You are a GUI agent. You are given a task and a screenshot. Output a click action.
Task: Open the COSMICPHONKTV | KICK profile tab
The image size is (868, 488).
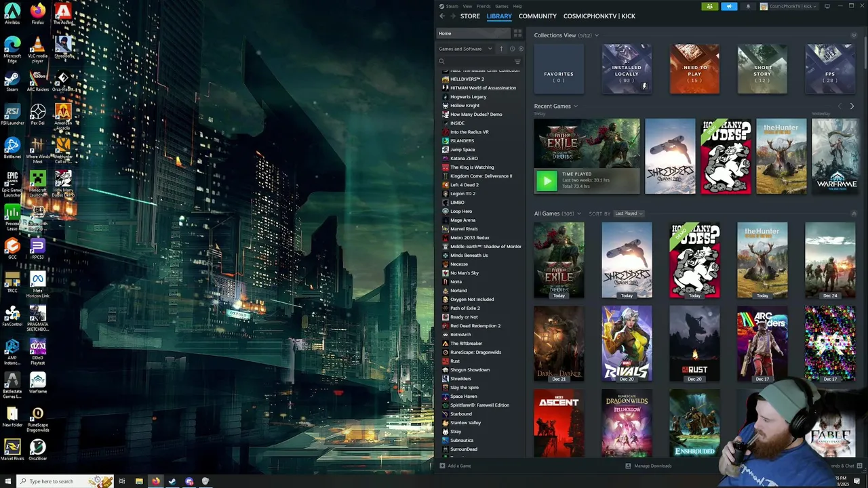(599, 16)
